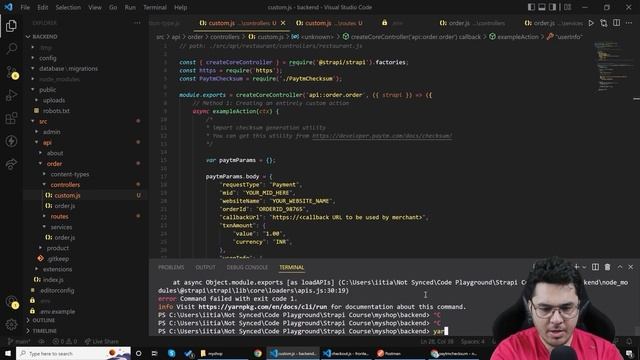Open the Source Control view
Viewport: 640px width, 360px height.
tap(11, 72)
